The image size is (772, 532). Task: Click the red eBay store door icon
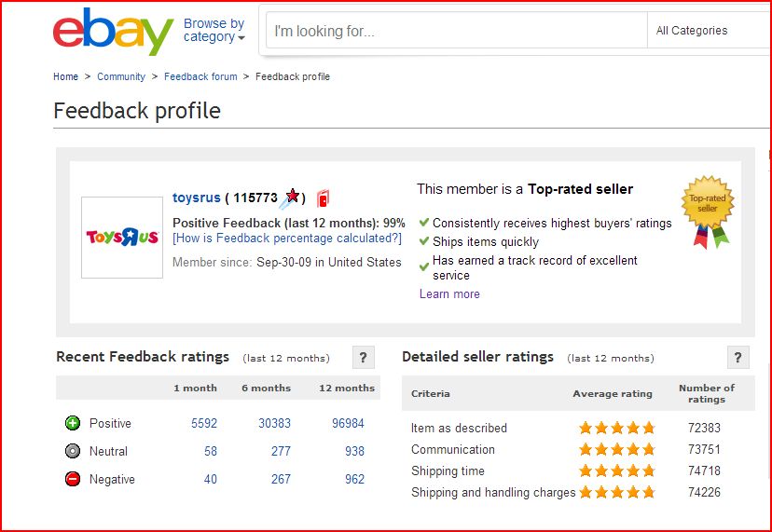(323, 198)
